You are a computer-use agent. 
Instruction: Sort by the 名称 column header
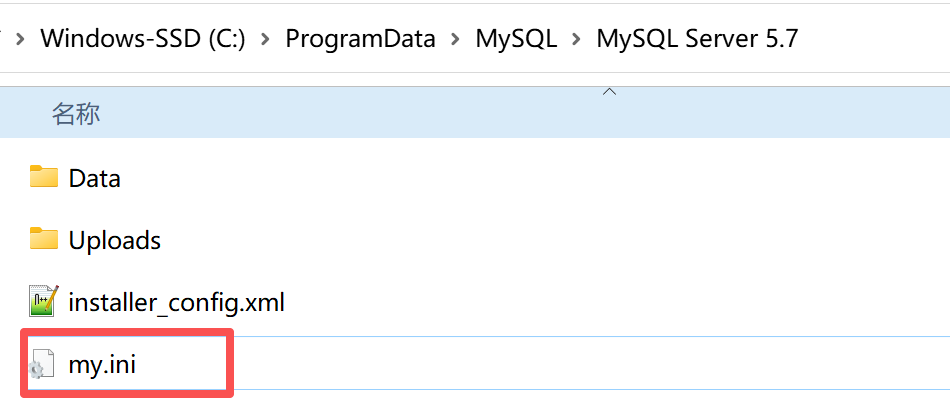[76, 114]
